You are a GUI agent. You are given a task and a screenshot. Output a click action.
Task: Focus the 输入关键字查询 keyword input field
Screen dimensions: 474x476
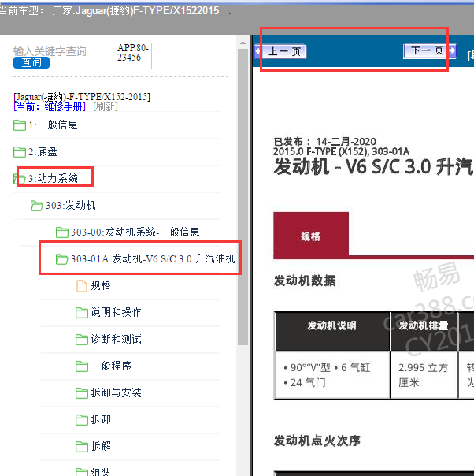tap(50, 51)
